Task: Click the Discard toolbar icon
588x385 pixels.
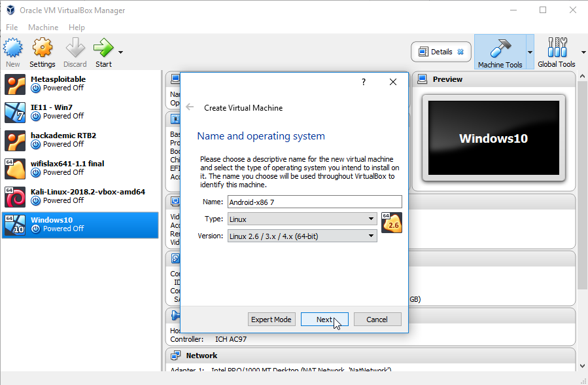Action: (75, 48)
